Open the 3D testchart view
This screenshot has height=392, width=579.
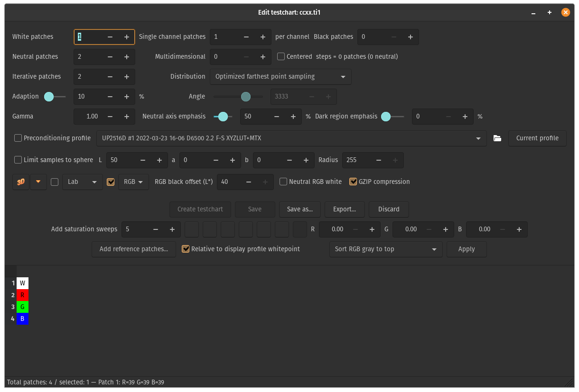click(x=20, y=182)
